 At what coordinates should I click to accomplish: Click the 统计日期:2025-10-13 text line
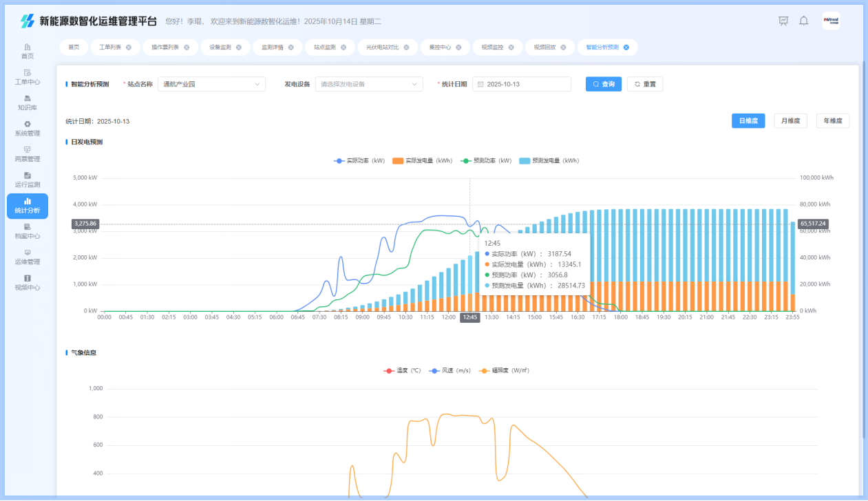click(x=97, y=121)
